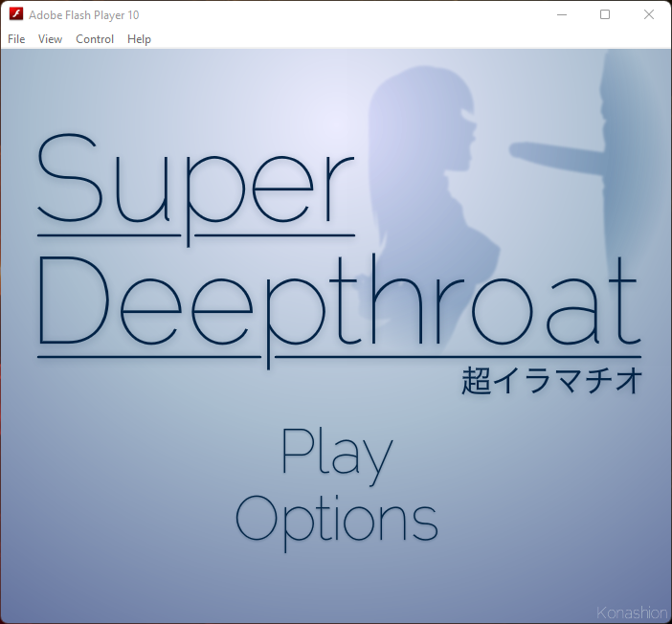This screenshot has height=624, width=672.
Task: Click the blank background below Options
Action: pos(336,584)
